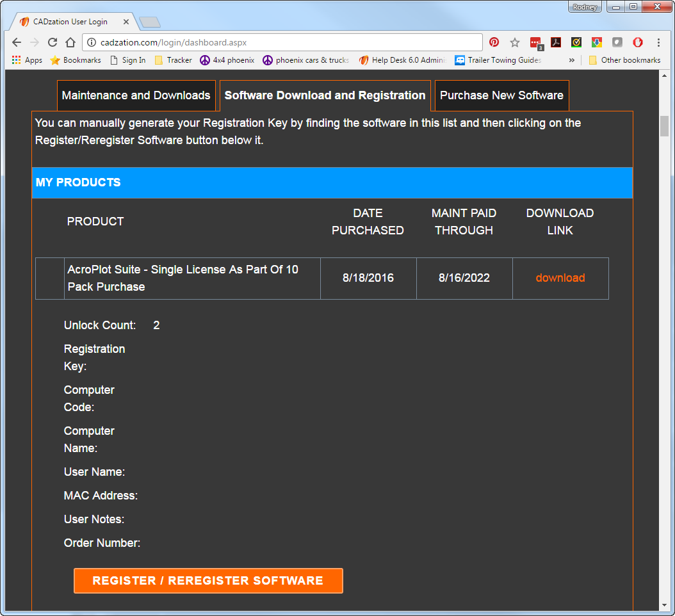The width and height of the screenshot is (675, 616).
Task: Click the MY PRODUCTS header bar
Action: [332, 182]
